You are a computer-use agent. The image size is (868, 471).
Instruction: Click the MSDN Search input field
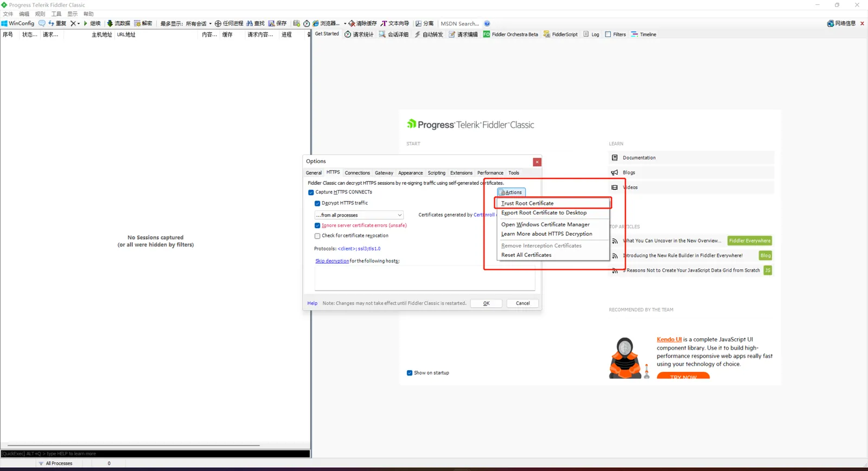pos(460,23)
